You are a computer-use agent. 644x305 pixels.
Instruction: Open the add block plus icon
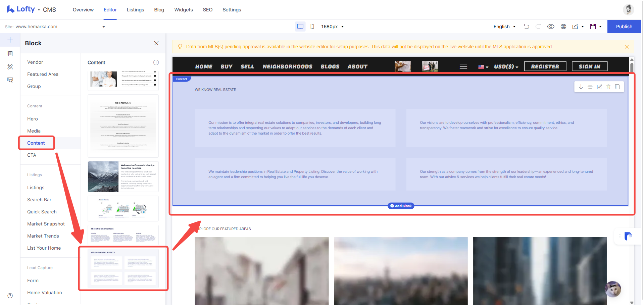(10, 40)
